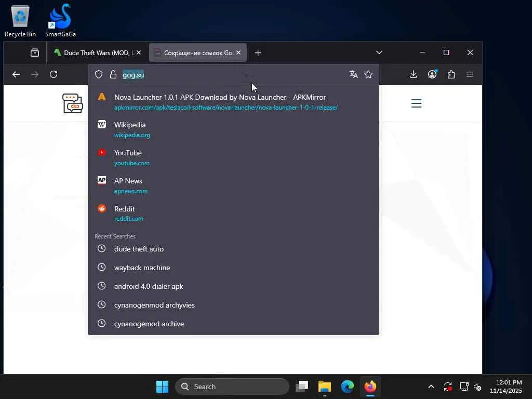Viewport: 532px width, 399px height.
Task: Click the Wikipedia W favicon
Action: tap(102, 124)
